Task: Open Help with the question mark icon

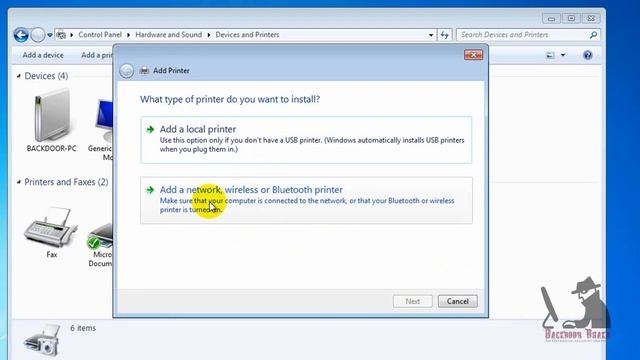Action: (x=587, y=55)
